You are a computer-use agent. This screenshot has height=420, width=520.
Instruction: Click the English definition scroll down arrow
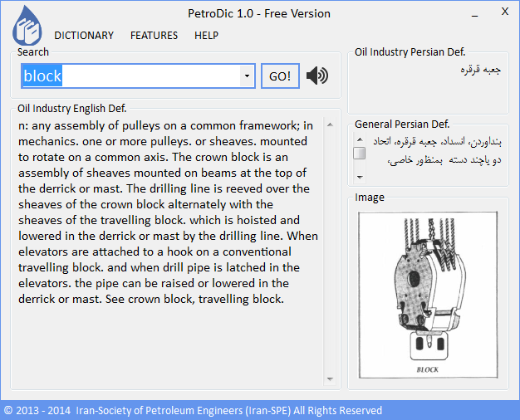pyautogui.click(x=330, y=378)
